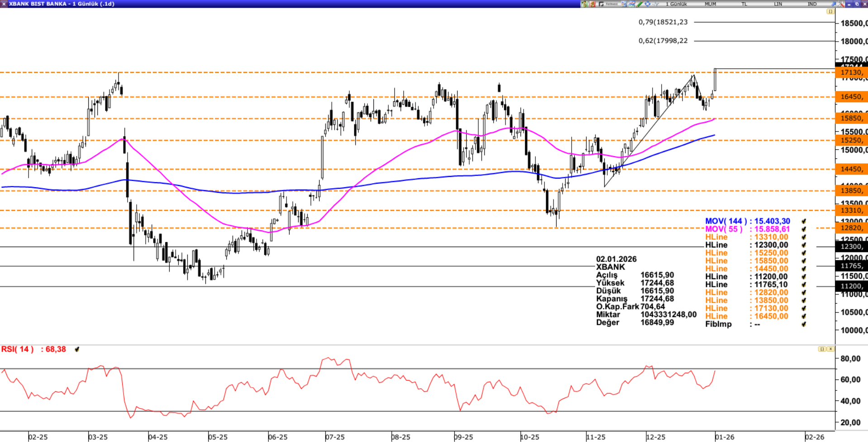Click the first coin-stack icon in title bar
The image size is (868, 442).
pos(584,4)
